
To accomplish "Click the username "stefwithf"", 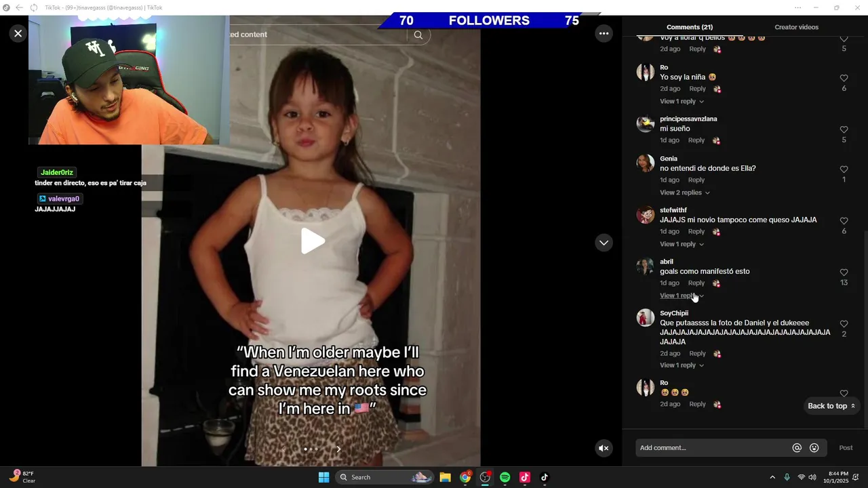I will tap(673, 210).
